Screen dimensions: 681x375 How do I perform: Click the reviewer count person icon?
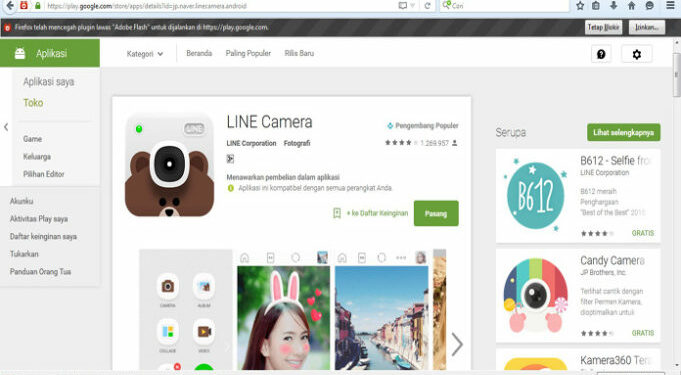(x=454, y=143)
